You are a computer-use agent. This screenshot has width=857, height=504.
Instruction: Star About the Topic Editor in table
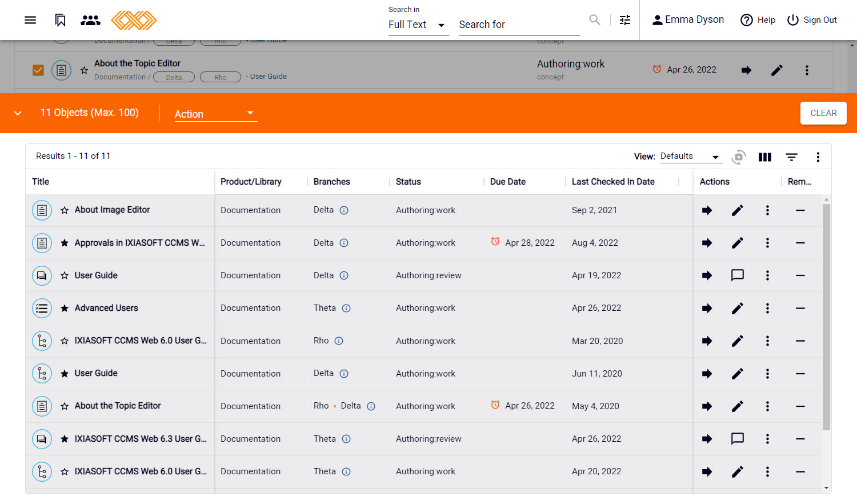(x=65, y=406)
